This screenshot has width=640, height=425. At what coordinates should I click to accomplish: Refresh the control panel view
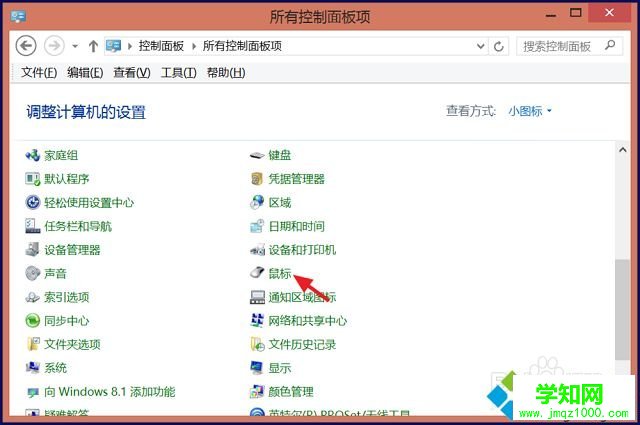[499, 47]
